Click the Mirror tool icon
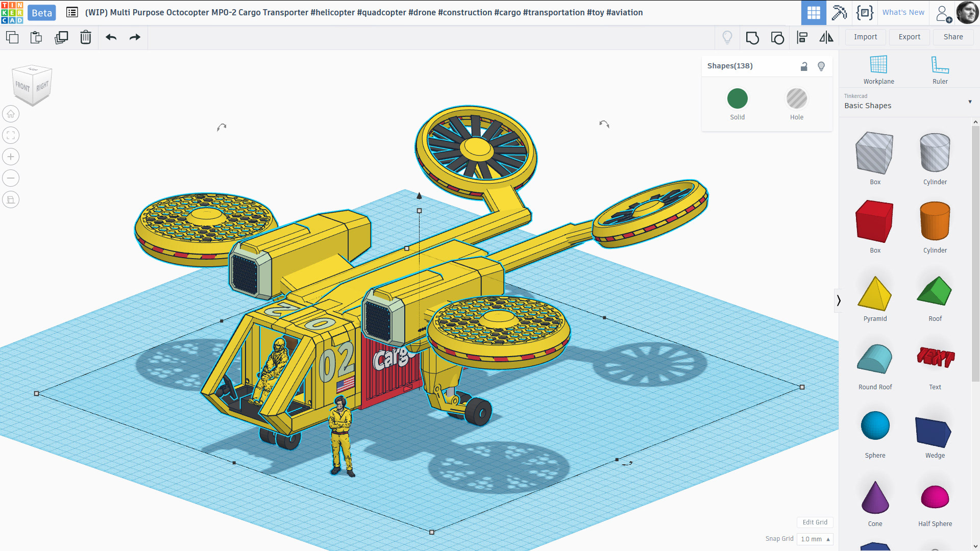This screenshot has height=551, width=980. 826,37
